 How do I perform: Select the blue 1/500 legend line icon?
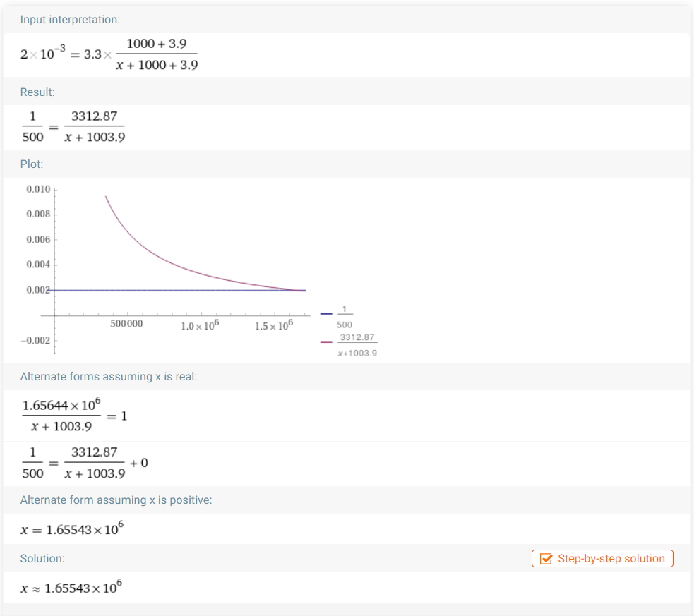326,314
